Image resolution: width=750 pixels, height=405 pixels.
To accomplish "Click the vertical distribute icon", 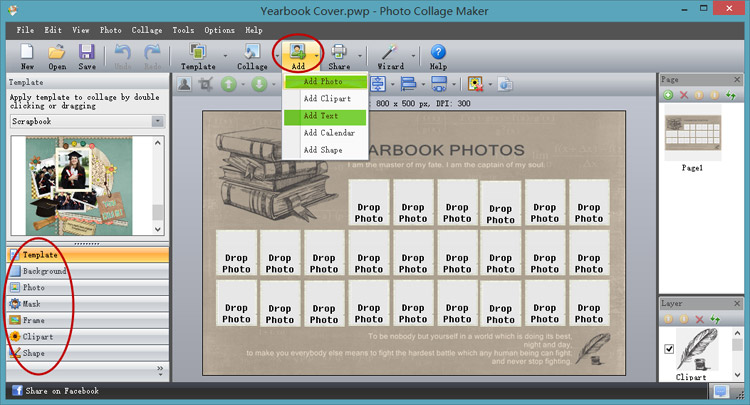I will (x=378, y=85).
